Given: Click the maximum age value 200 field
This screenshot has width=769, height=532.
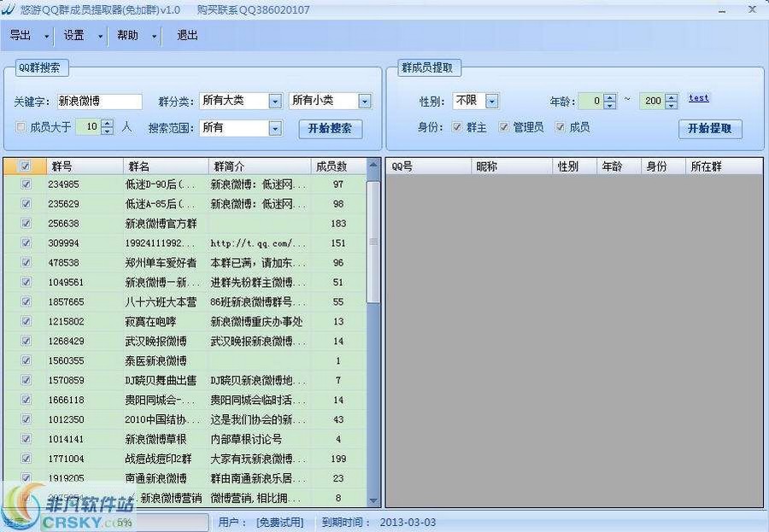Looking at the screenshot, I should (x=653, y=101).
